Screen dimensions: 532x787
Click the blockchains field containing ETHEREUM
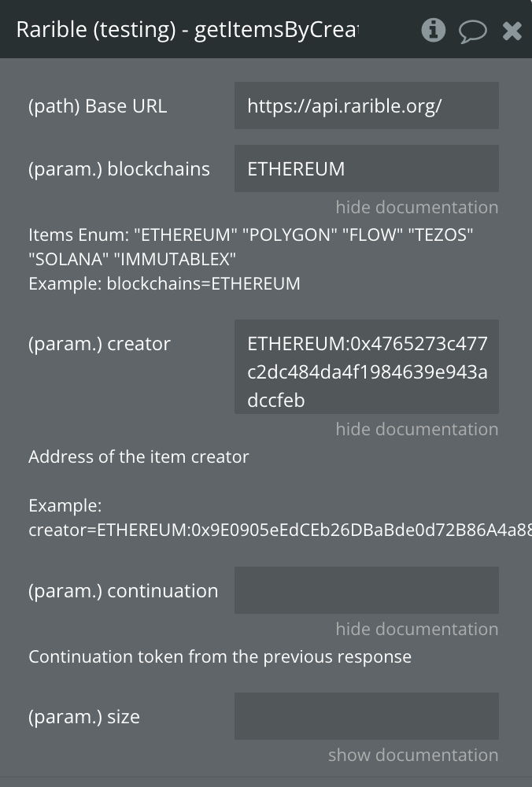coord(366,168)
